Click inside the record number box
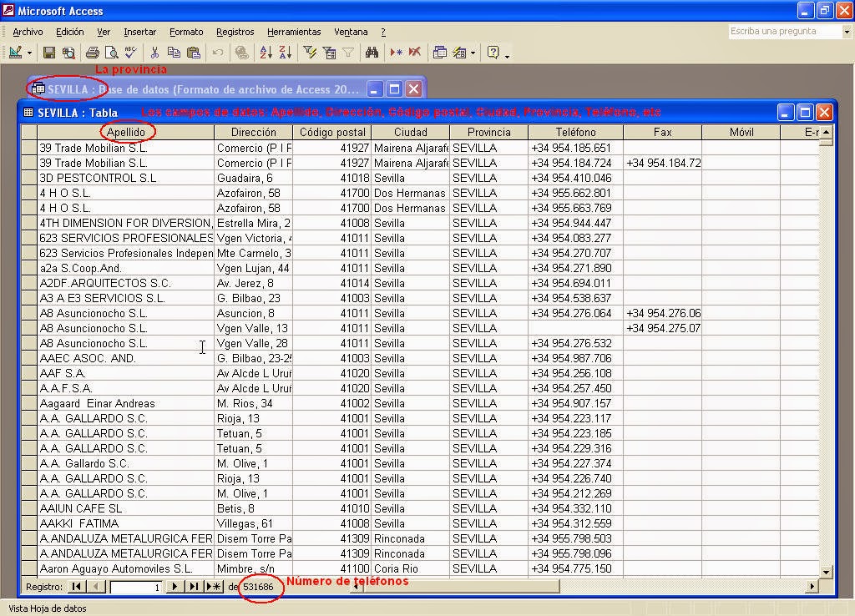The image size is (855, 616). coord(134,586)
